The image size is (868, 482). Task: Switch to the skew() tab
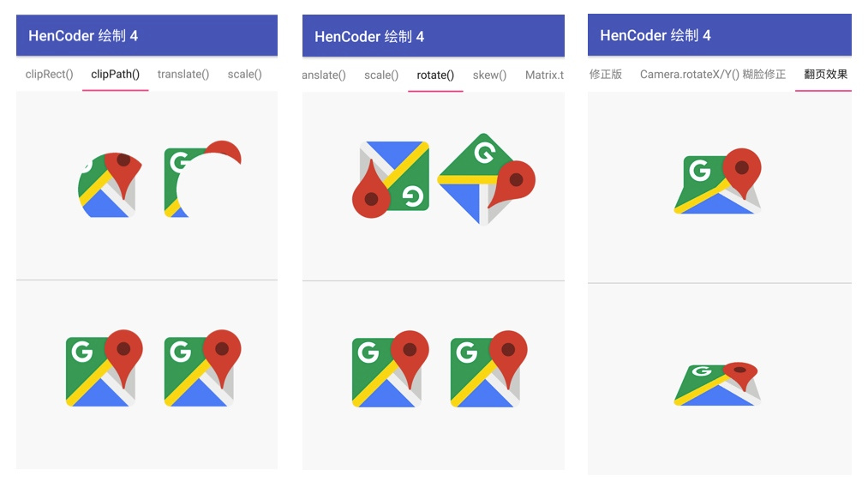pos(489,75)
